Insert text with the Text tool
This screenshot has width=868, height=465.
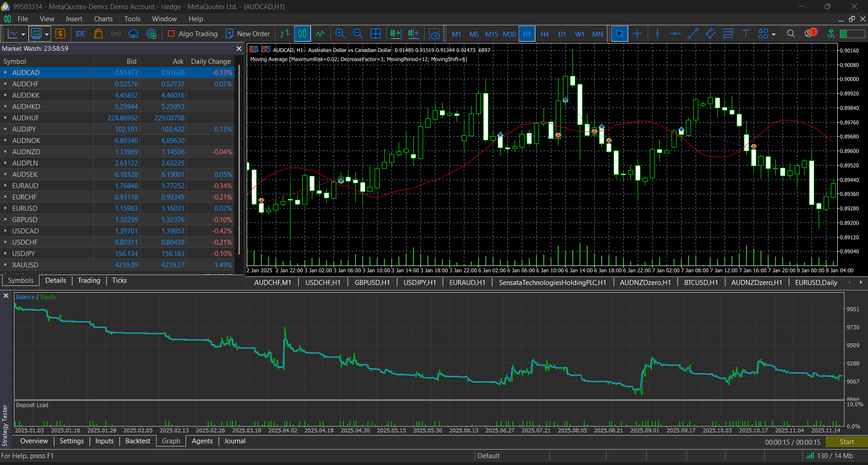pyautogui.click(x=745, y=33)
